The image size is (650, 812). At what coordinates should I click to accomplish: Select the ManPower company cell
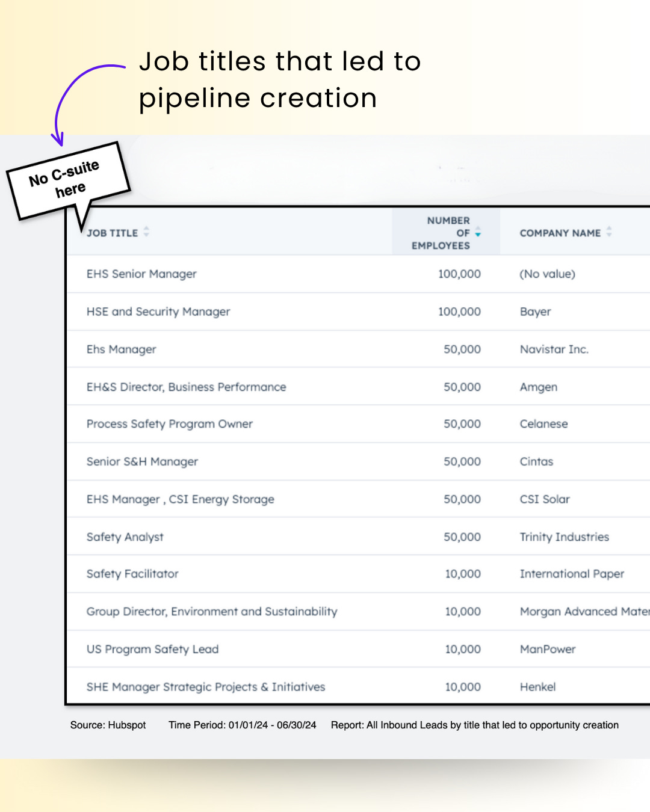[548, 649]
